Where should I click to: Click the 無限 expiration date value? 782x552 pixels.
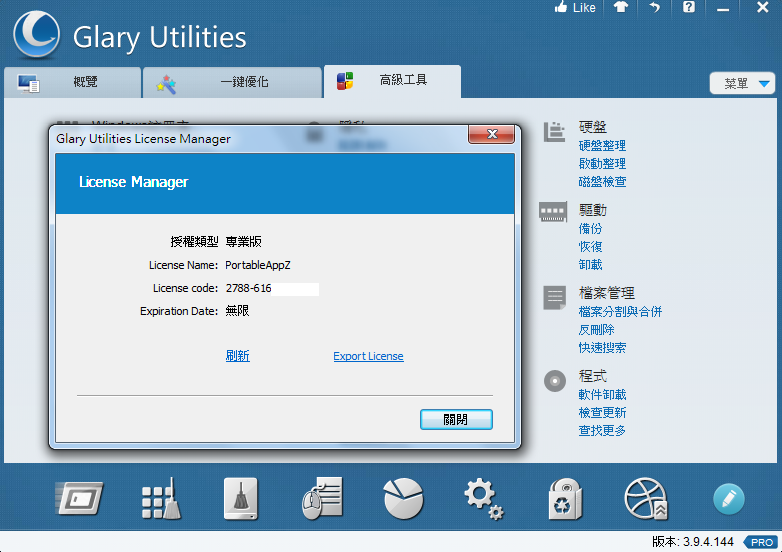tap(237, 311)
